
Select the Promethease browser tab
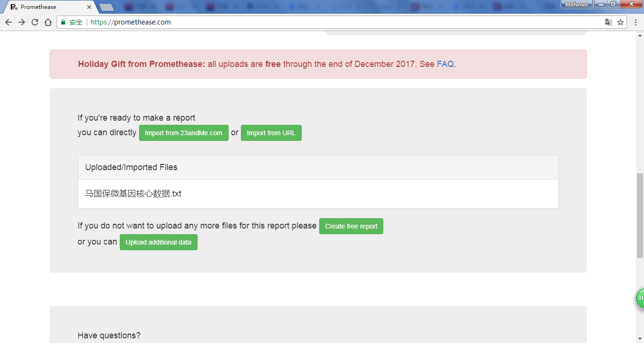[50, 7]
